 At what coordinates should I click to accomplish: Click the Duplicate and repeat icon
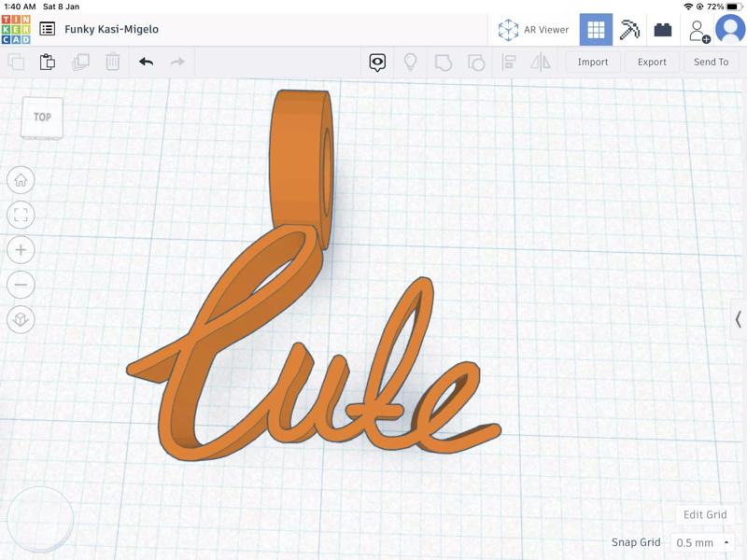tap(80, 62)
